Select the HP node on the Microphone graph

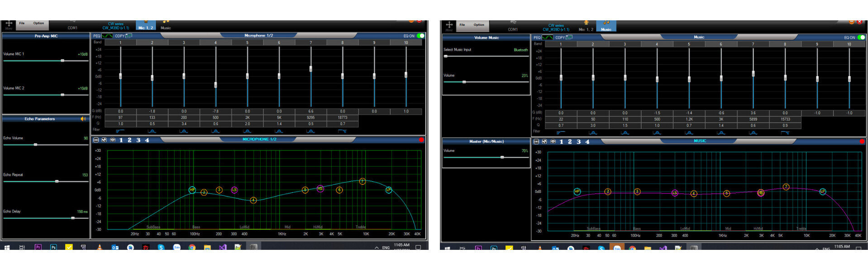(x=192, y=190)
